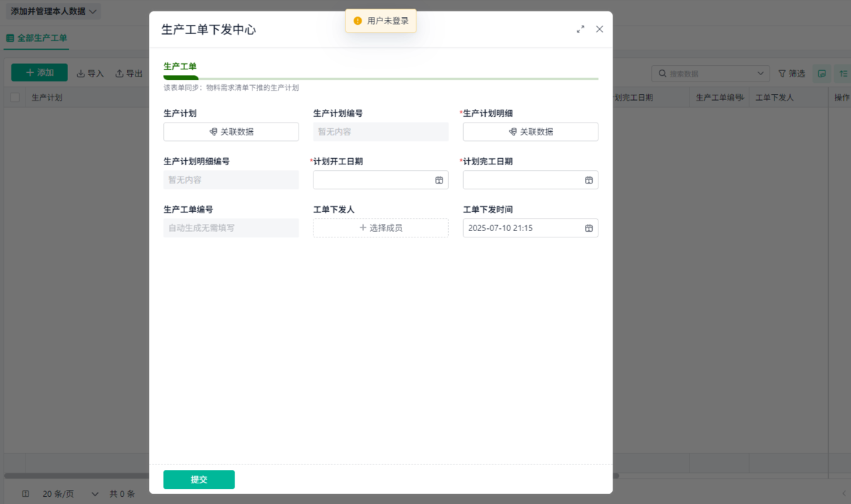This screenshot has width=851, height=504.
Task: Click calendar icon in 工单下发时间 field
Action: click(589, 228)
